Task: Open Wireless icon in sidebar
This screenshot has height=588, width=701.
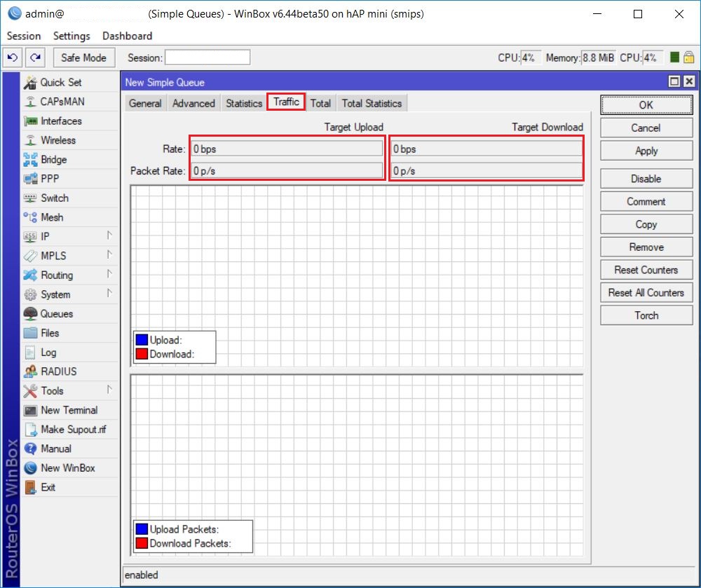Action: (x=30, y=140)
